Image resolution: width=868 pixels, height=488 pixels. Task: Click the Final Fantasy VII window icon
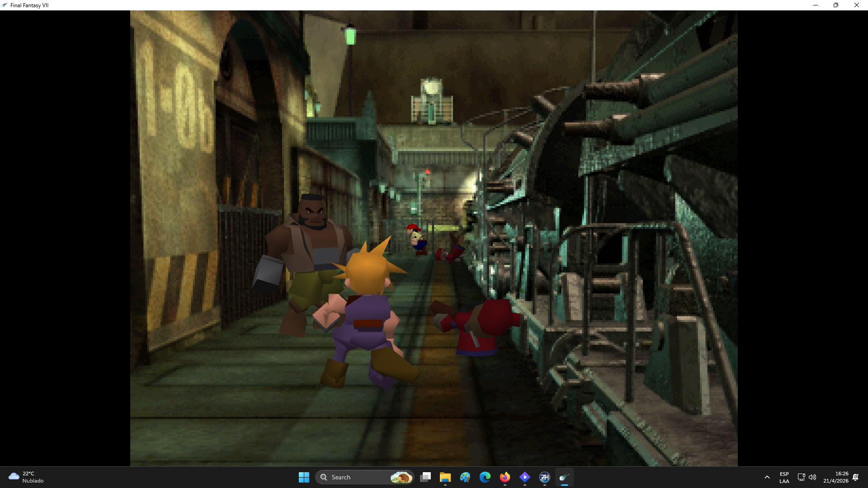(5, 5)
